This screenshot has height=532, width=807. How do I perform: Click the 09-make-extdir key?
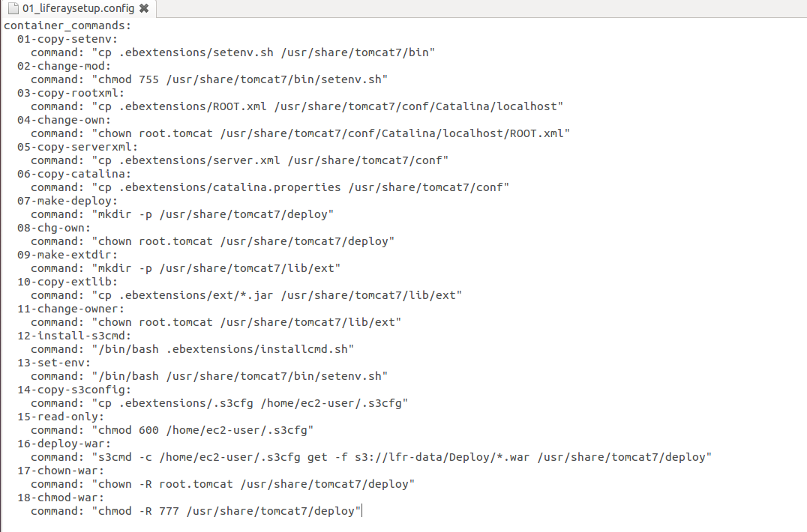pos(67,255)
